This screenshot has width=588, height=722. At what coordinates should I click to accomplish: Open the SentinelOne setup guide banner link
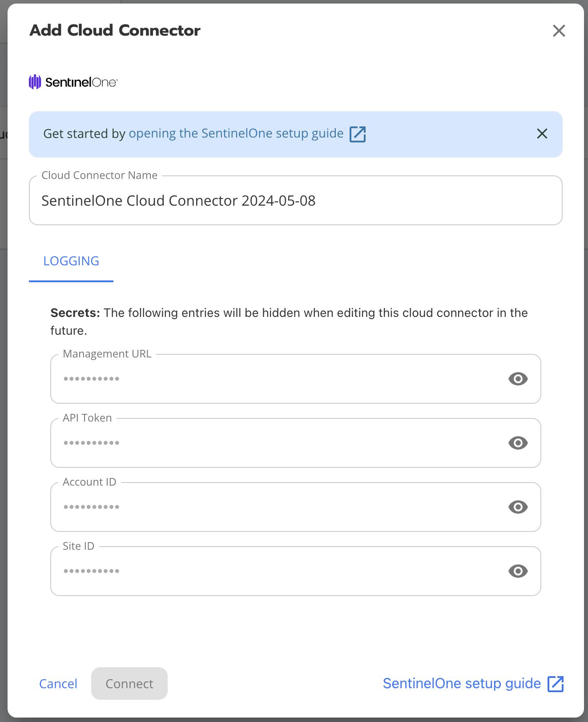[x=236, y=134]
